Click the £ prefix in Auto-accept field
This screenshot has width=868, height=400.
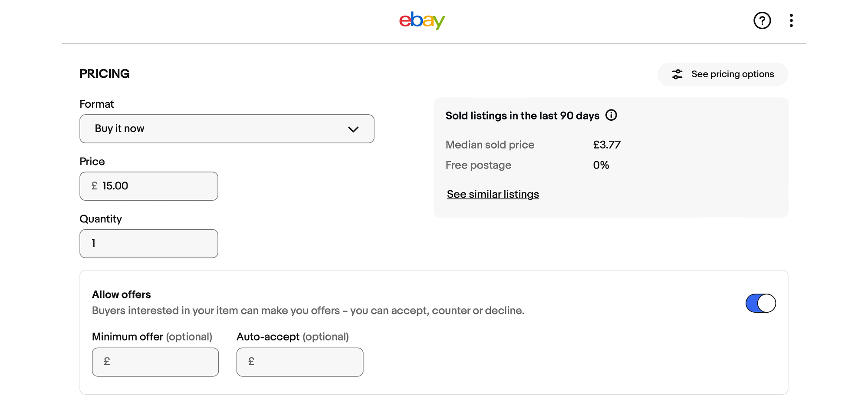click(x=251, y=361)
